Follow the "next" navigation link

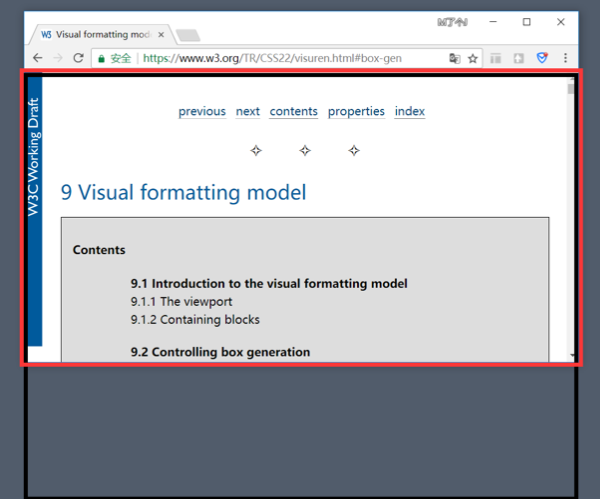(x=248, y=111)
